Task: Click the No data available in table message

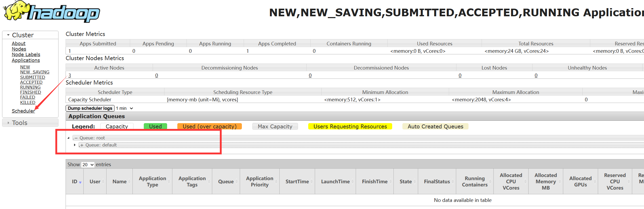Action: pos(463,200)
